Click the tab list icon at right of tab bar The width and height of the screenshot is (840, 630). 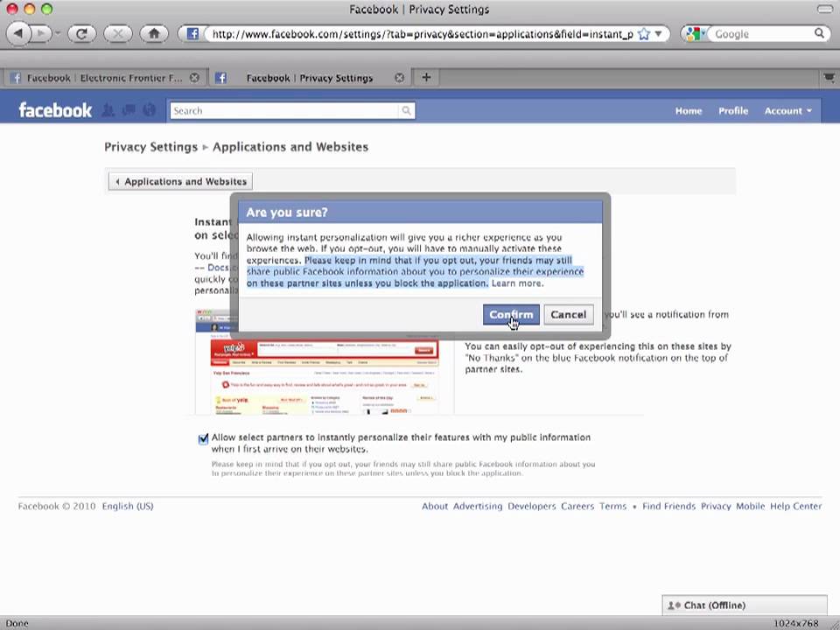[829, 78]
